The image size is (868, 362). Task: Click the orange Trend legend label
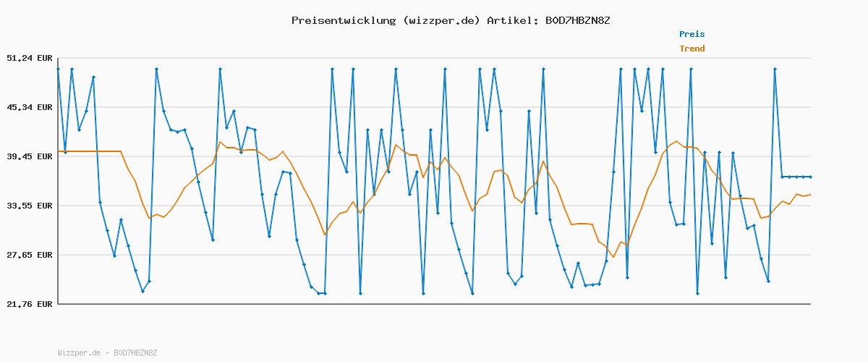(x=692, y=49)
